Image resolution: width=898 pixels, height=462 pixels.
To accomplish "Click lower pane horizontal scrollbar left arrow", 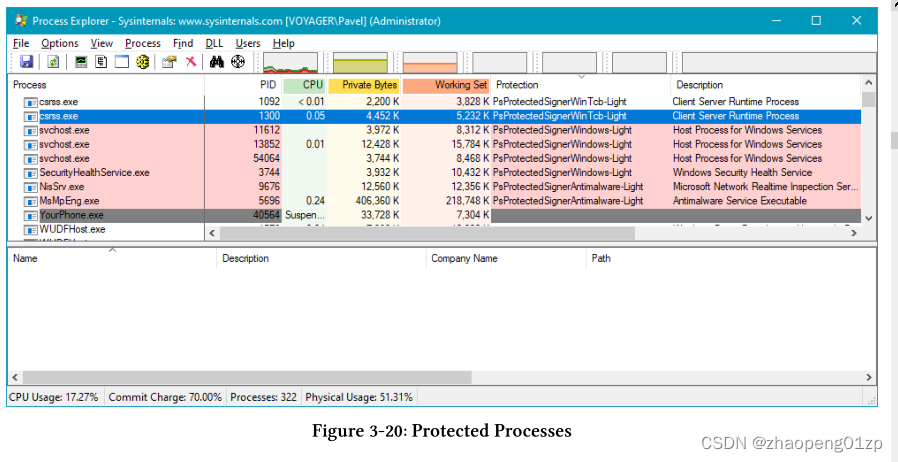I will tap(15, 377).
